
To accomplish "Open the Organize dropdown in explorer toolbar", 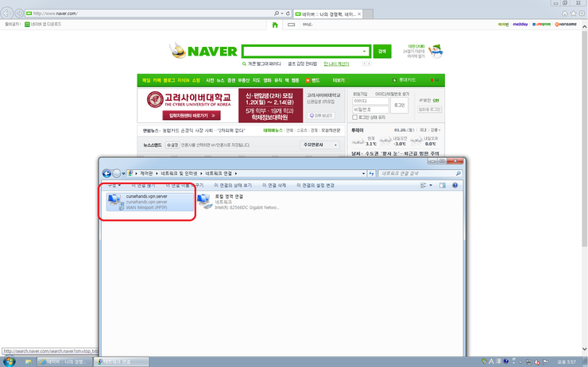I will (x=114, y=185).
